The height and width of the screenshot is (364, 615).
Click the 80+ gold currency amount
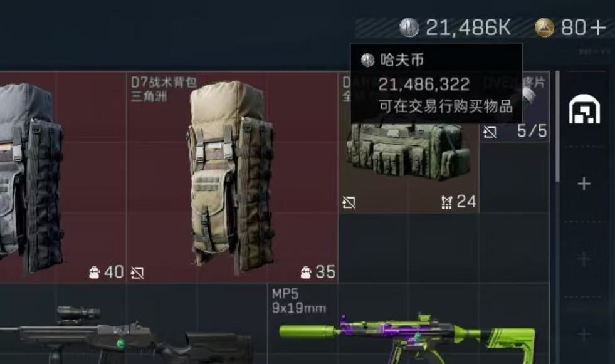tap(583, 28)
